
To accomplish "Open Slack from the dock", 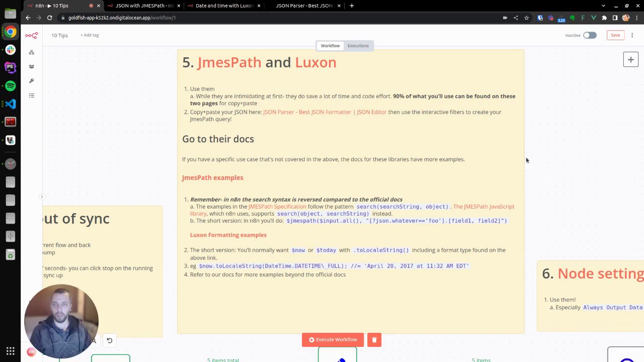I will tap(10, 50).
